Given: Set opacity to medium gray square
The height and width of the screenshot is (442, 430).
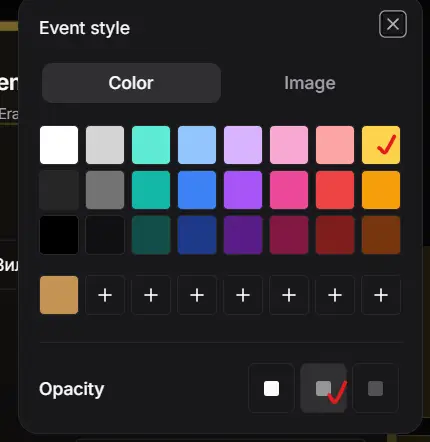Looking at the screenshot, I should (x=323, y=388).
